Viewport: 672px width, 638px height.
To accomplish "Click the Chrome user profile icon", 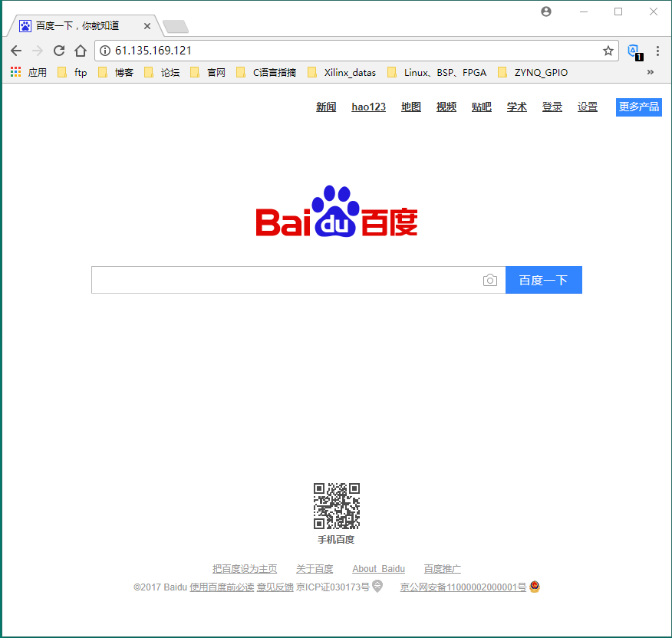I will 546,12.
